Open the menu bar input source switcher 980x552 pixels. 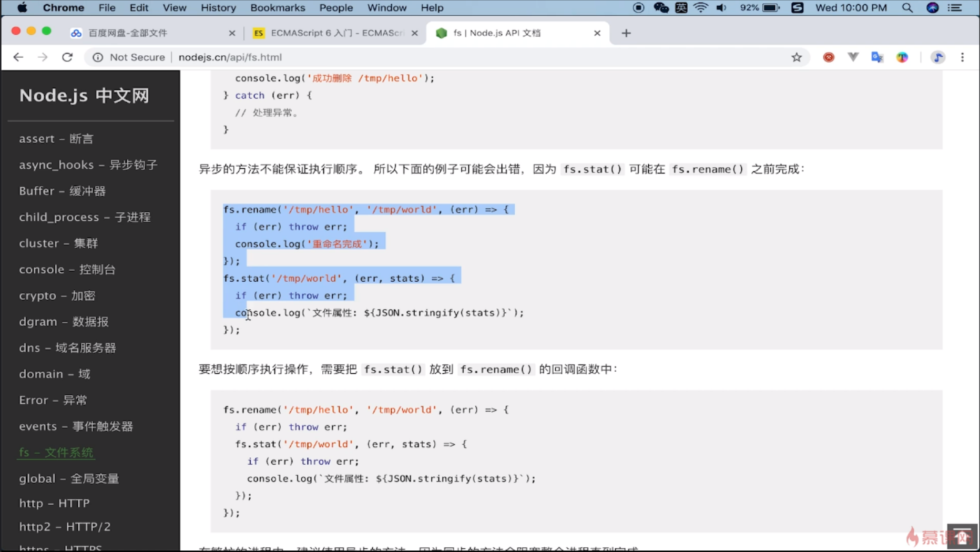(x=681, y=7)
